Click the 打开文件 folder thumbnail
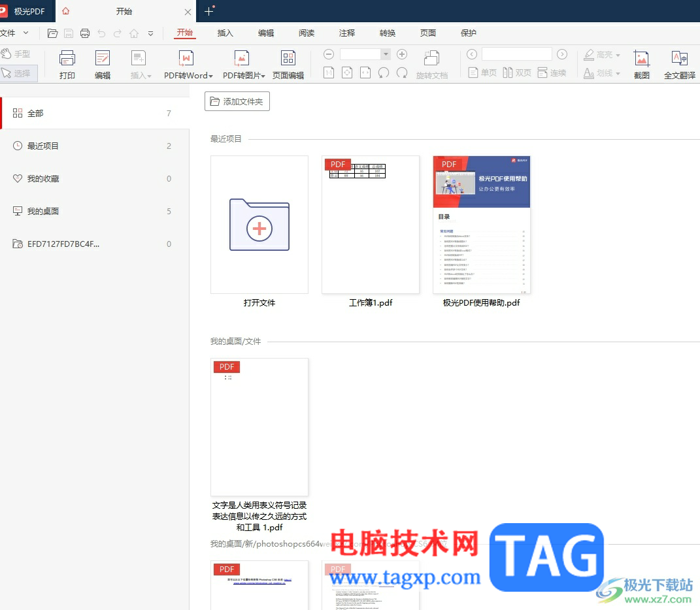 [259, 225]
